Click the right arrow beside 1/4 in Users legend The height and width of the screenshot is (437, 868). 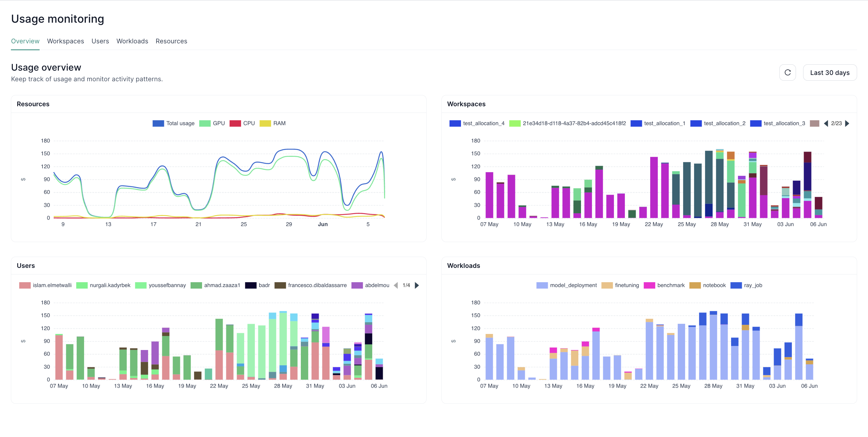point(417,285)
